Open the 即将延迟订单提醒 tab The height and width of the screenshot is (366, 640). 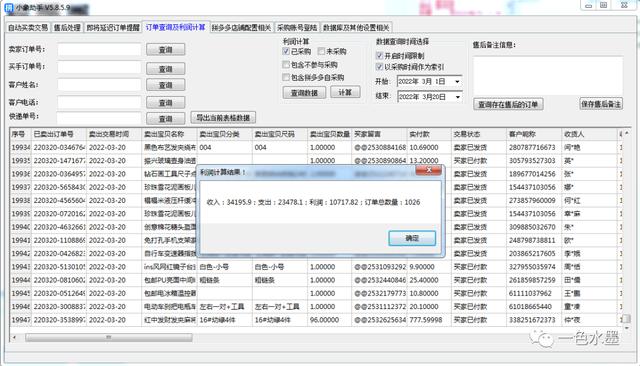(113, 27)
